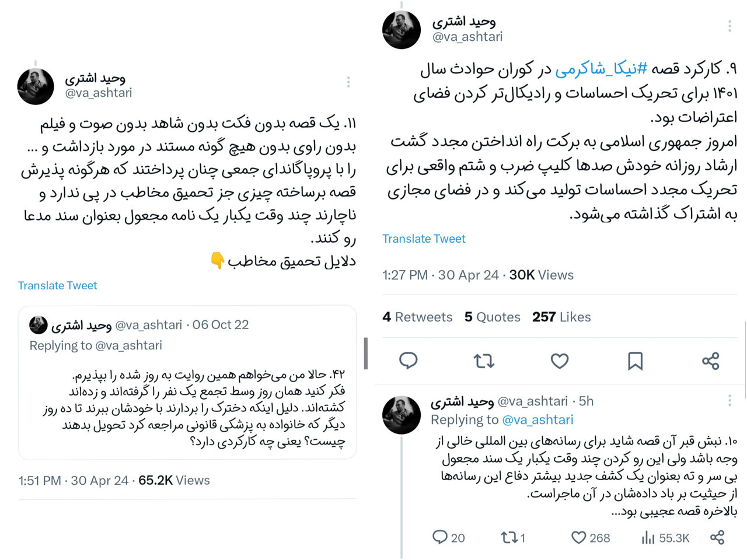Click Translate Tweet on the left post
This screenshot has width=747, height=560.
[57, 285]
